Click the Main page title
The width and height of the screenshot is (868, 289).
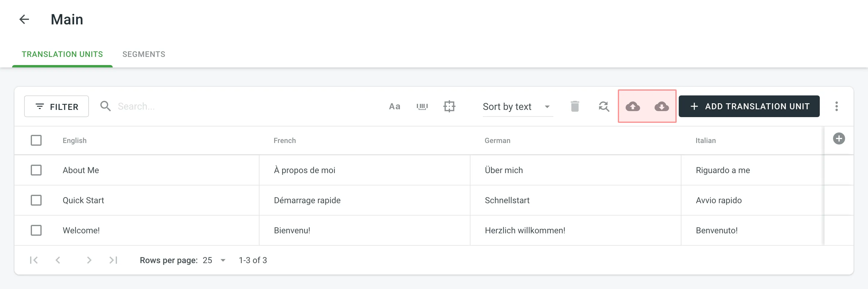point(67,20)
